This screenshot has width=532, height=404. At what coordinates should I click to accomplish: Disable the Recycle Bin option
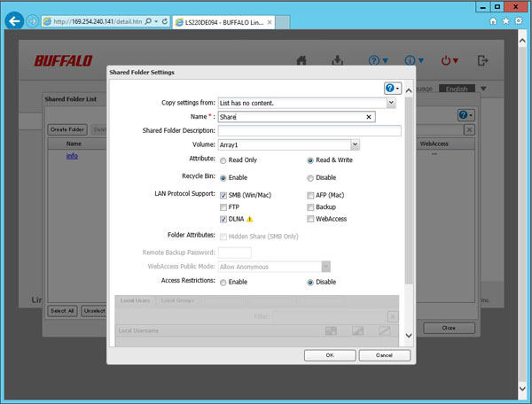310,178
